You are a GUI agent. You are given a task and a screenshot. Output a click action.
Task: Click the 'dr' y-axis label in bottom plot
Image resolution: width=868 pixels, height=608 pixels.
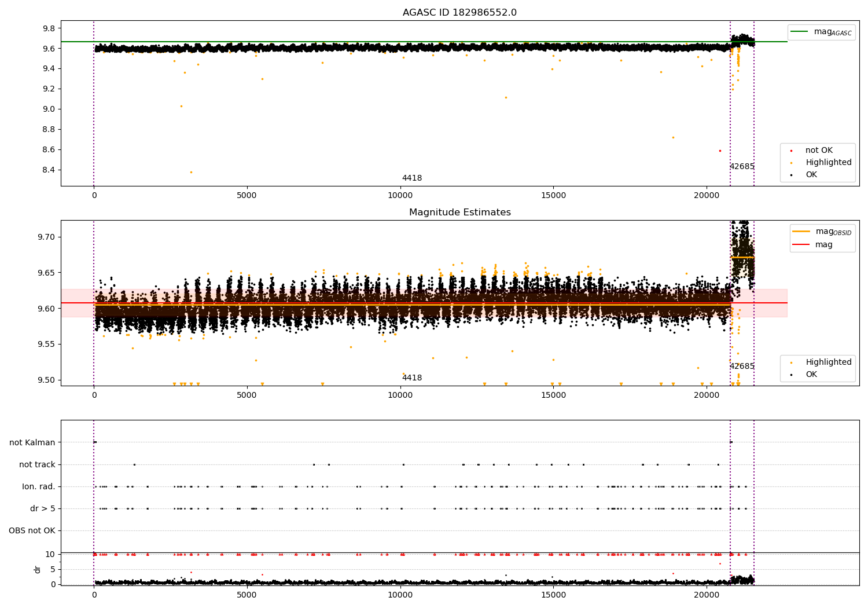pyautogui.click(x=38, y=569)
